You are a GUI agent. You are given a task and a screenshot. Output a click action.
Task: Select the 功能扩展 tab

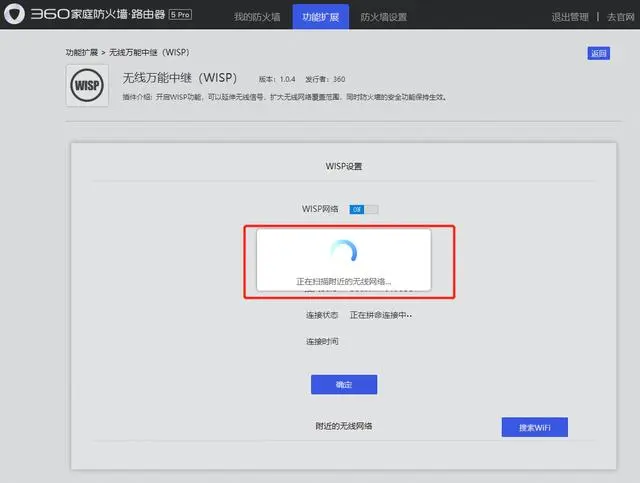[318, 17]
